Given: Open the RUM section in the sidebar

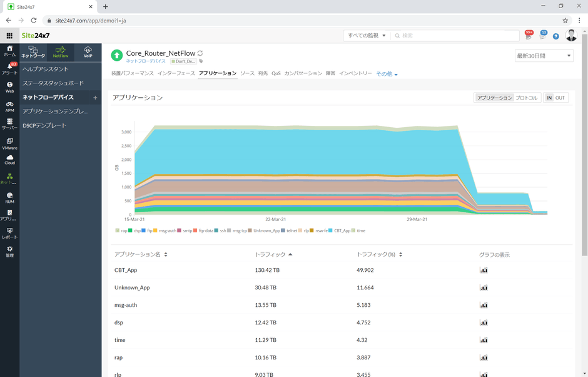Looking at the screenshot, I should [x=9, y=198].
